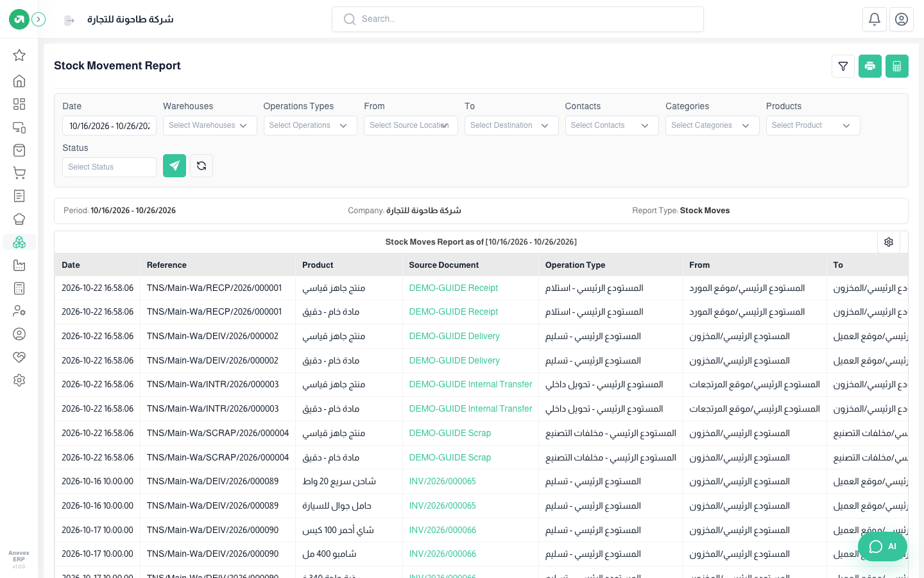
Task: Open the factory manufacturing sidebar icon
Action: click(19, 265)
